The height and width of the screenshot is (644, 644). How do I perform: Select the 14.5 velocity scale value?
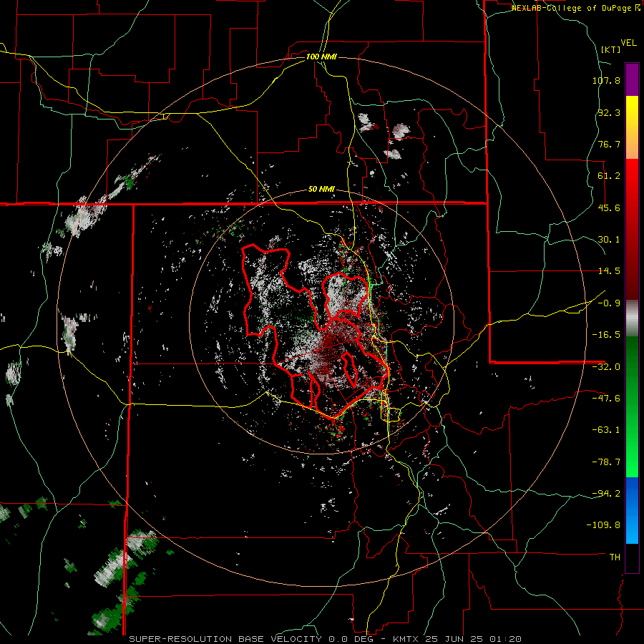point(609,271)
